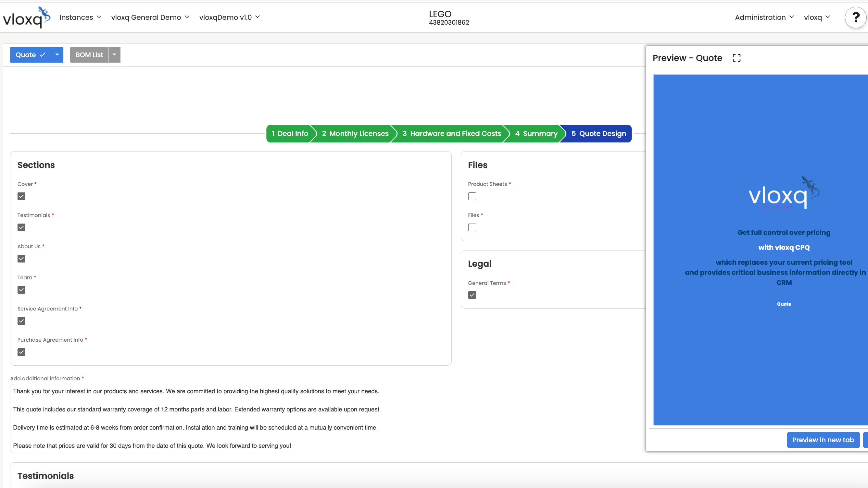Toggle the General Terms checkbox
868x488 pixels.
pos(472,295)
